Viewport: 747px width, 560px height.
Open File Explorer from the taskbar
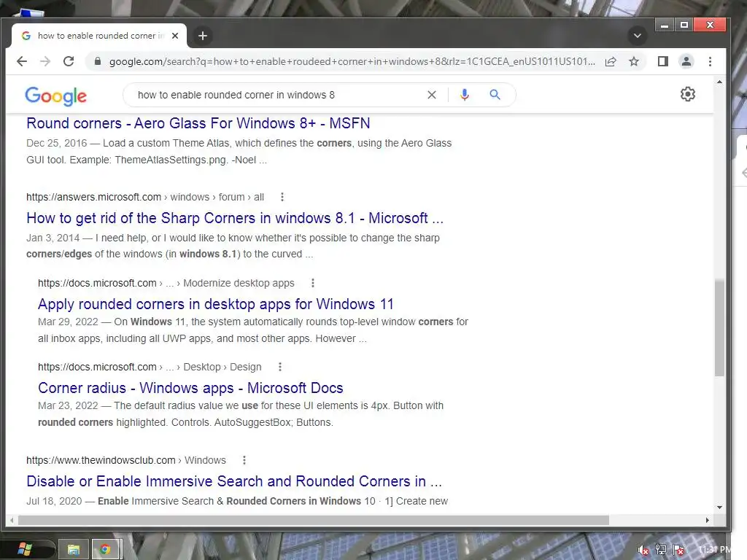(74, 550)
